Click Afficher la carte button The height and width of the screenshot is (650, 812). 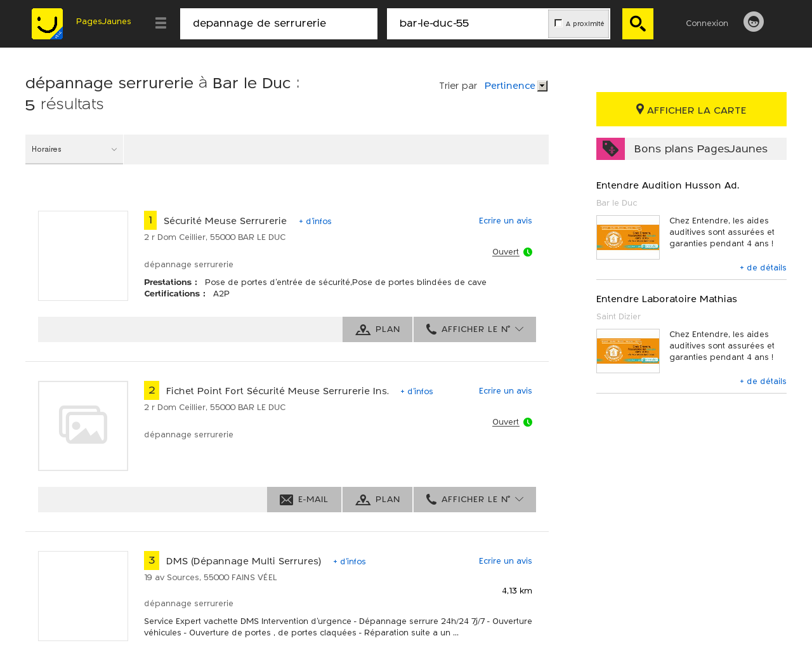coord(691,109)
